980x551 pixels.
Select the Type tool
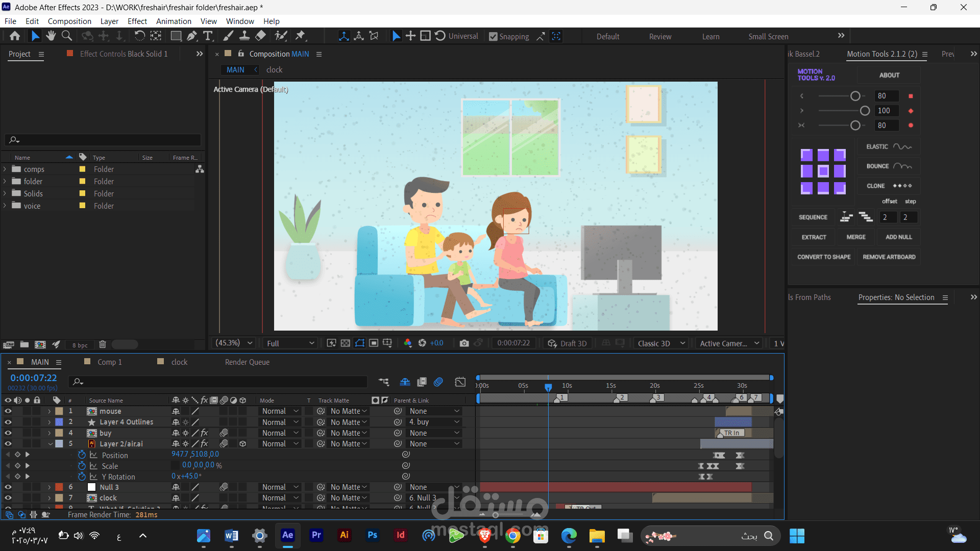coord(208,36)
